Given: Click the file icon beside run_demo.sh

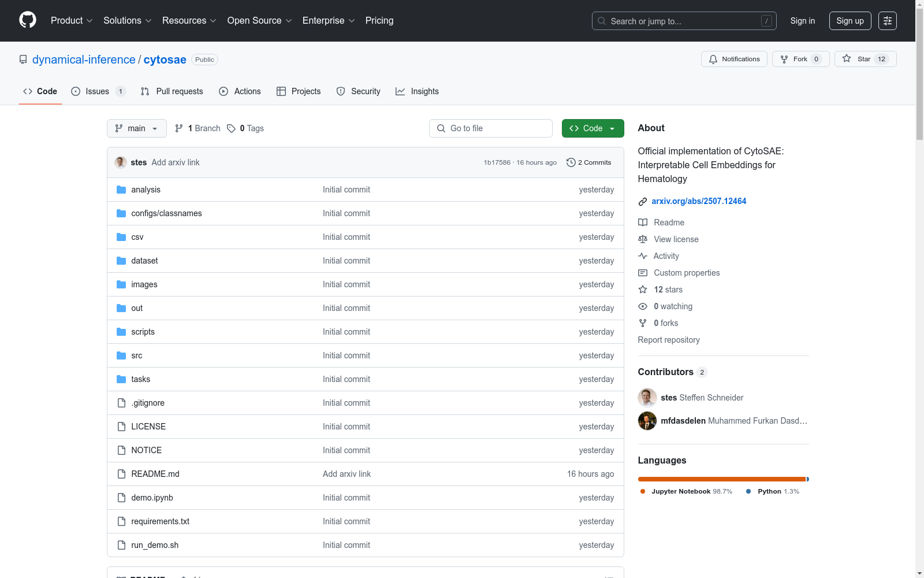Looking at the screenshot, I should [121, 545].
